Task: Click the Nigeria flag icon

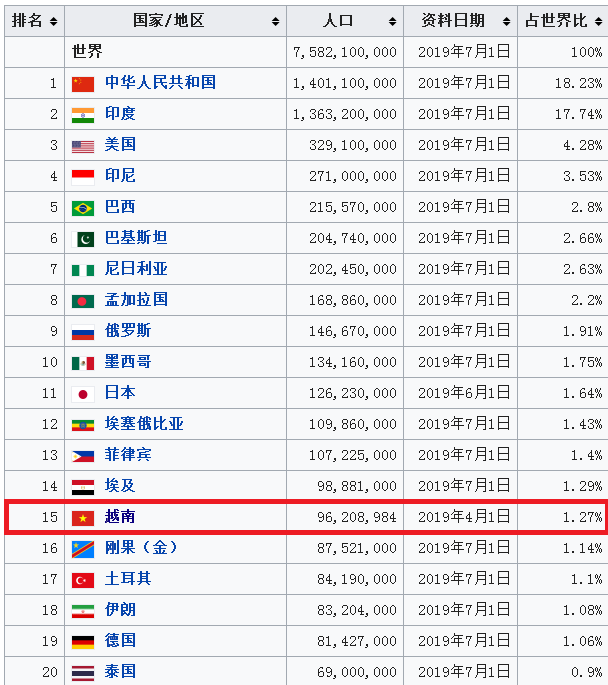Action: click(83, 270)
